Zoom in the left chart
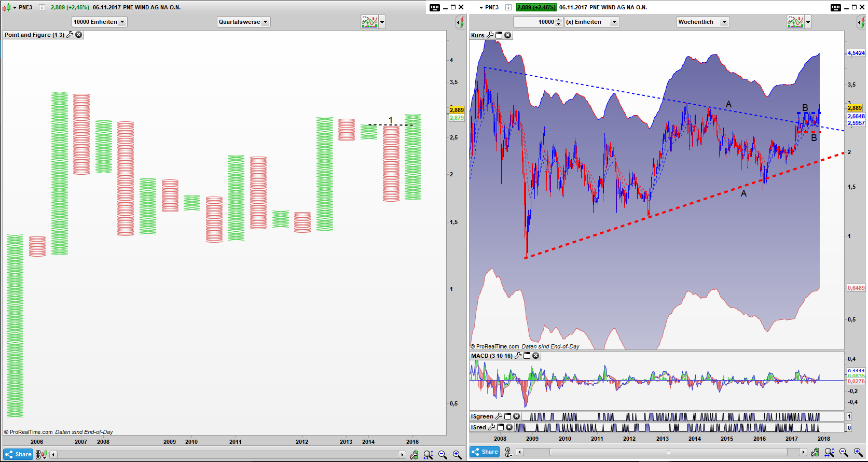Screen dimensions: 868x462 point(457,455)
